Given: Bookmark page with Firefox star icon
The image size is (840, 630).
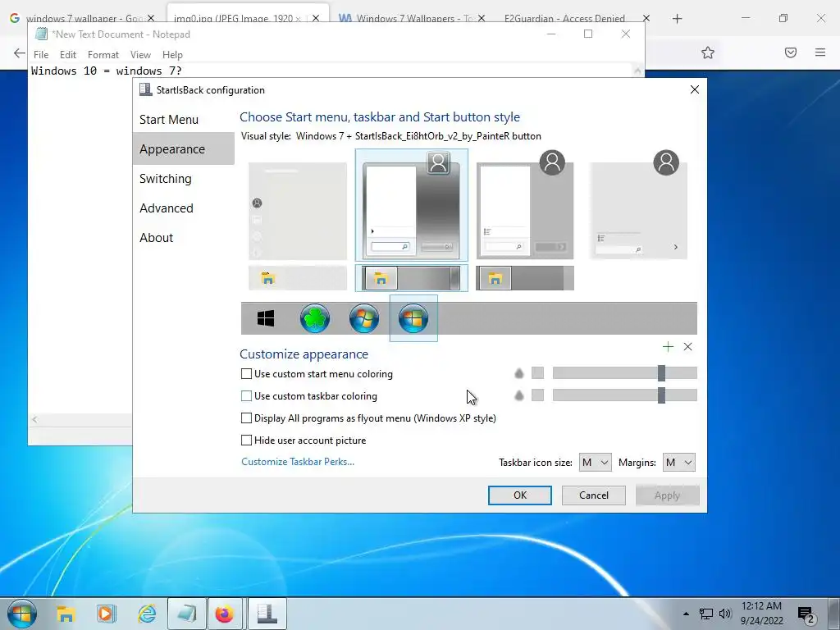Looking at the screenshot, I should (x=708, y=52).
